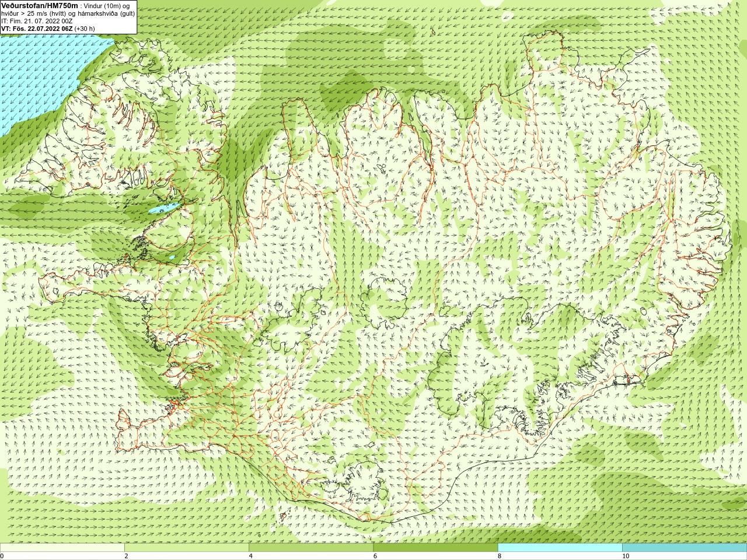747x560 pixels.
Task: Click the 'hviður > 25 m/s' description line
Action: click(x=68, y=13)
